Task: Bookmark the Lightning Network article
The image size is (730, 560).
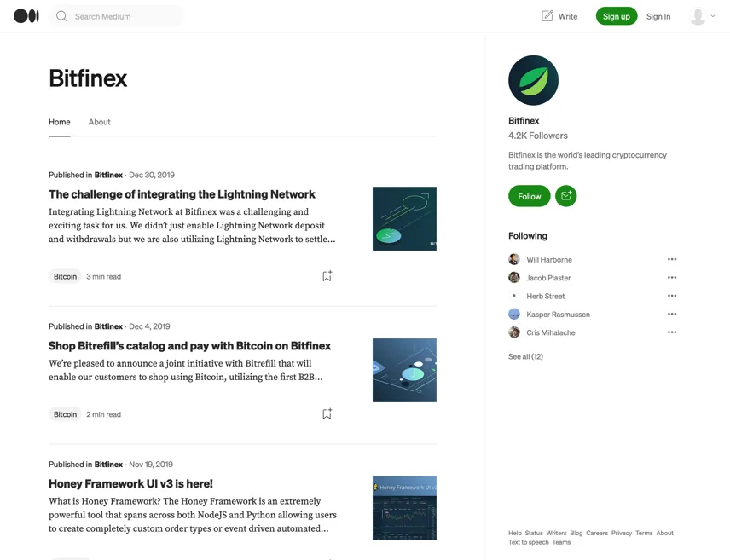Action: click(327, 276)
